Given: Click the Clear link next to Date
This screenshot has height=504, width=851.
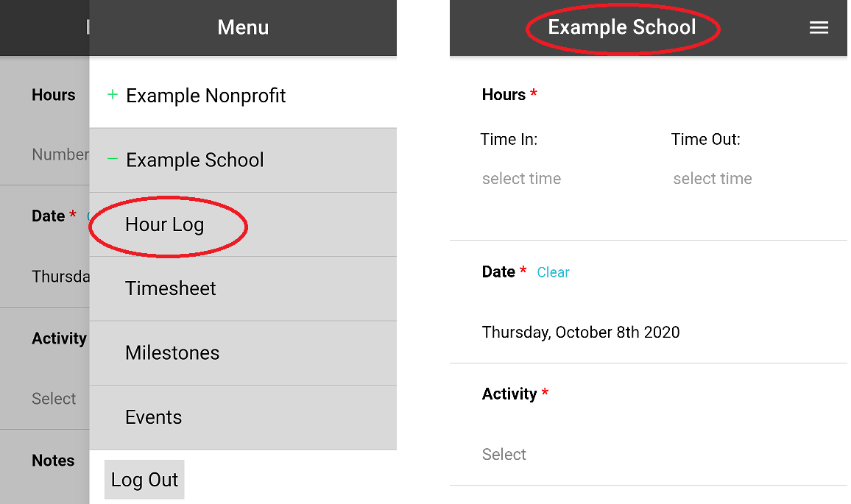Looking at the screenshot, I should (553, 272).
